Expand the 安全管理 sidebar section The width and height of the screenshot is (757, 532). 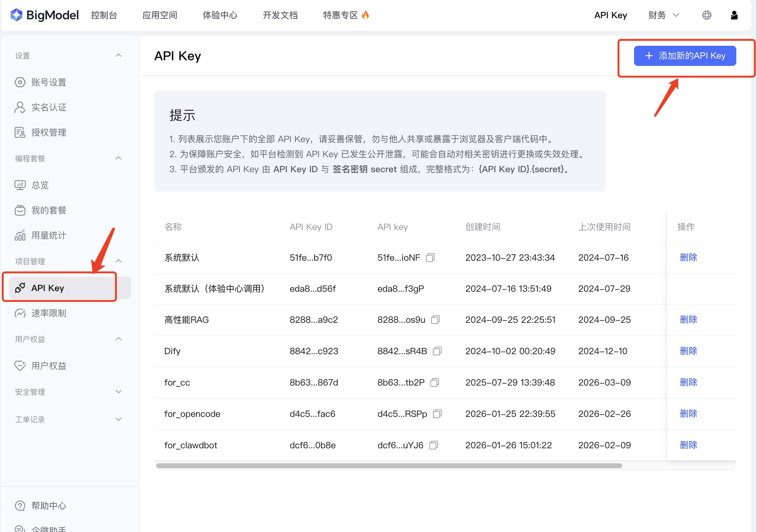click(x=118, y=391)
